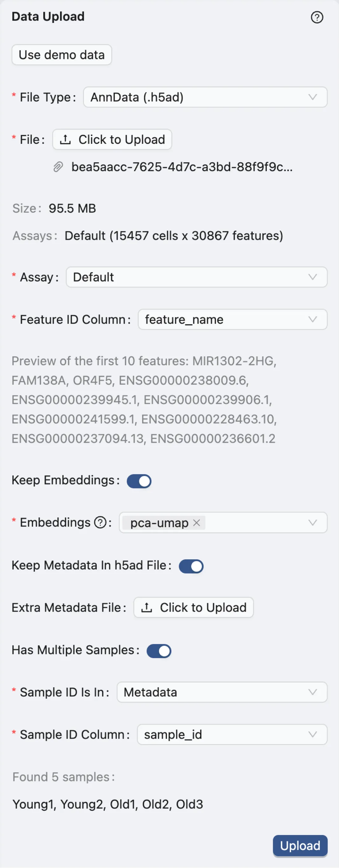Screen dimensions: 339x868
Task: Click the uploaded file name bea5aacc
Action: [182, 167]
